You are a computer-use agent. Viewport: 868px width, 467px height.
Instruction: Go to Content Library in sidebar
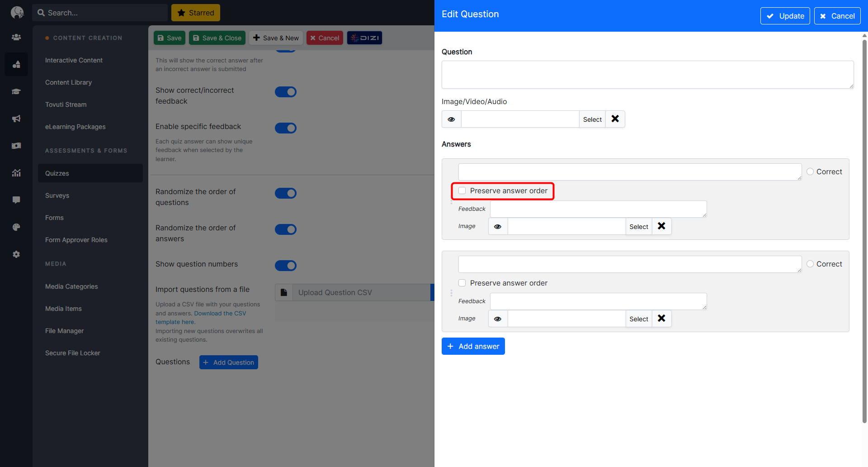(x=68, y=82)
